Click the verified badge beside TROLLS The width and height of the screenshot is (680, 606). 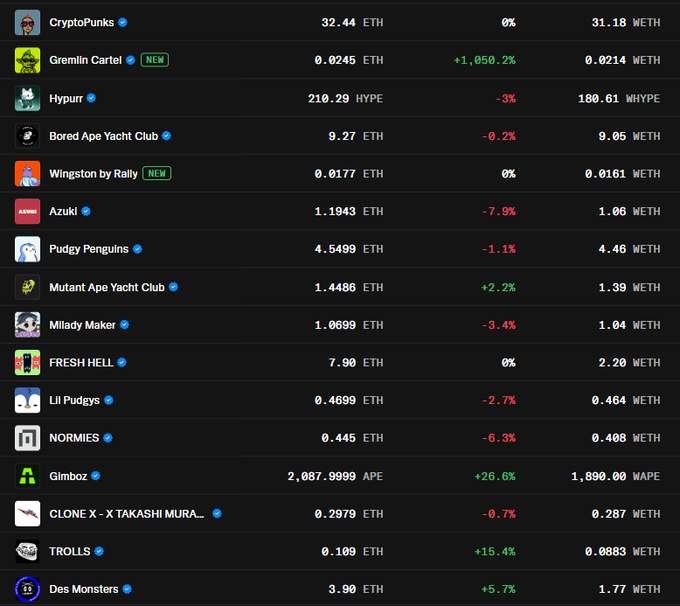(x=99, y=551)
